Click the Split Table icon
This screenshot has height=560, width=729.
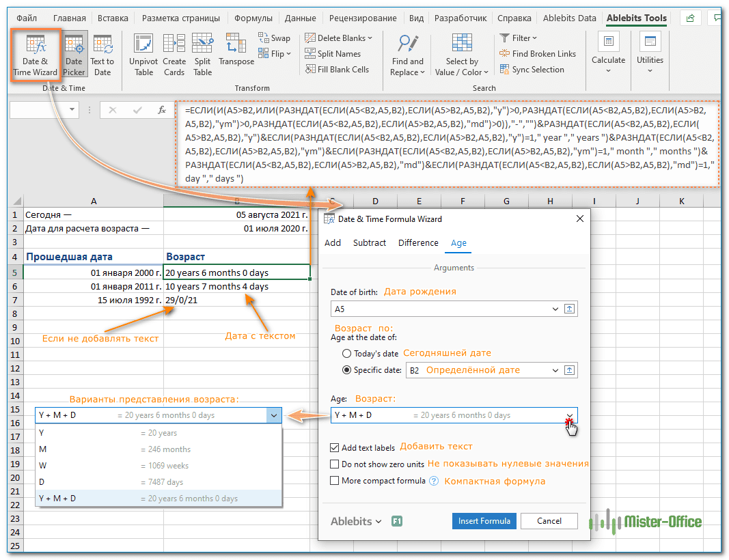click(203, 55)
